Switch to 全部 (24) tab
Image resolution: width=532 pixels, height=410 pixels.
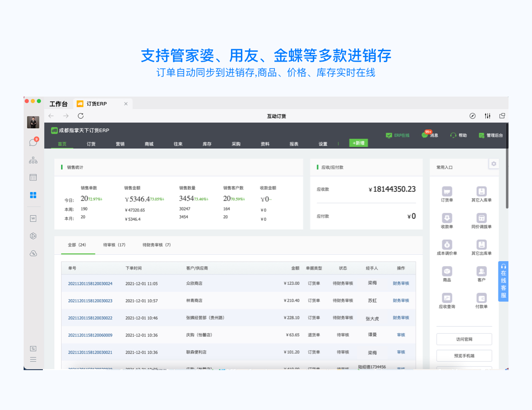[x=77, y=245]
